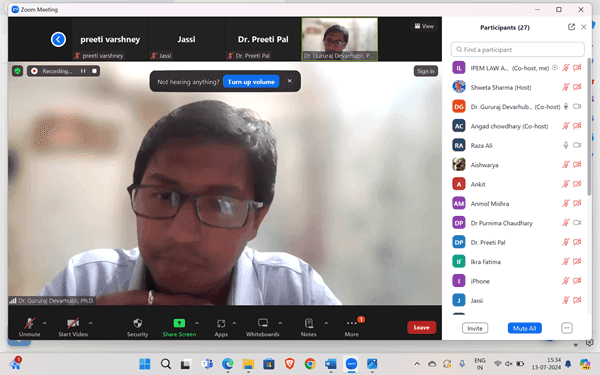The height and width of the screenshot is (375, 600).
Task: Click the Zoom icon in the taskbar
Action: click(x=351, y=364)
